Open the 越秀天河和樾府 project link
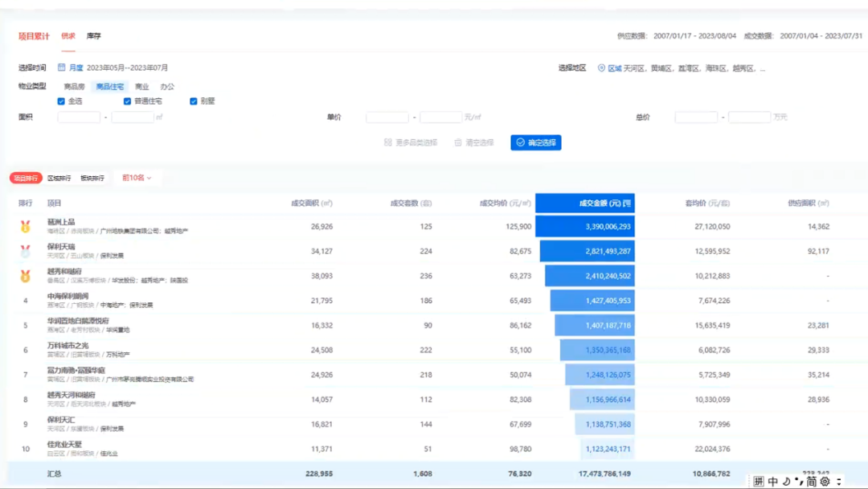This screenshot has width=868, height=489. [x=71, y=395]
